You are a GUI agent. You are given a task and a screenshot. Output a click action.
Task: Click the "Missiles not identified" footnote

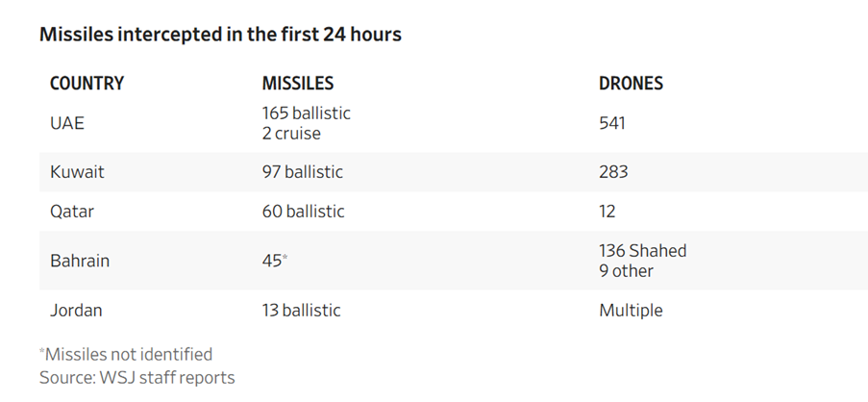[128, 354]
